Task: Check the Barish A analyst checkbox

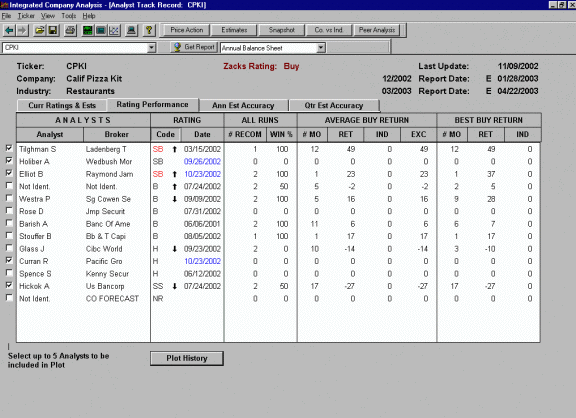Action: [x=9, y=223]
